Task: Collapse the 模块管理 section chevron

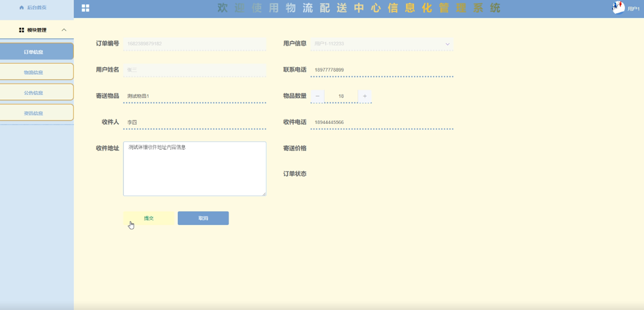Action: click(64, 30)
